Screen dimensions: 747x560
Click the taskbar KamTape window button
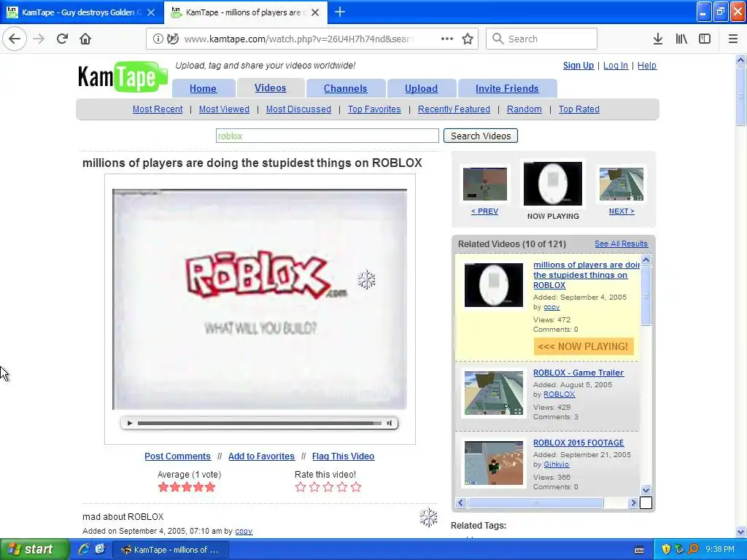[171, 550]
